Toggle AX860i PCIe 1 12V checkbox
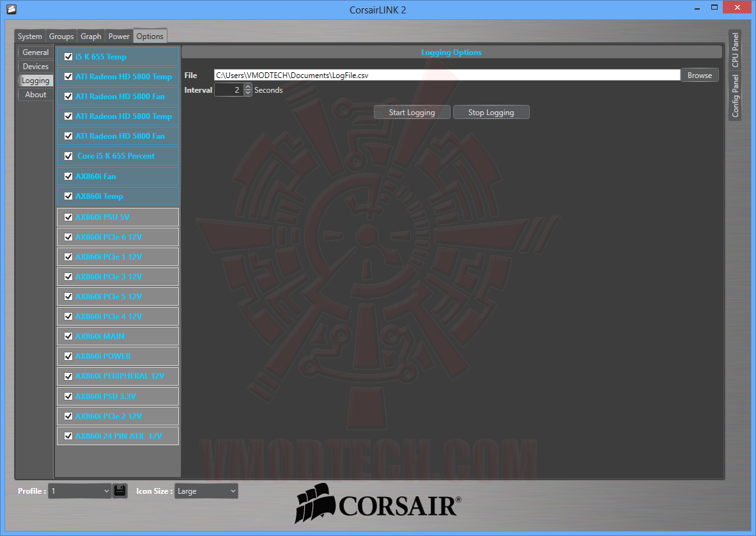 click(x=68, y=256)
